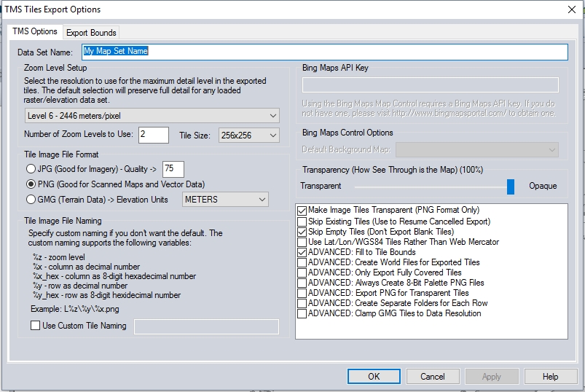The width and height of the screenshot is (585, 392).
Task: Click the Transparency slider handle
Action: pos(511,187)
